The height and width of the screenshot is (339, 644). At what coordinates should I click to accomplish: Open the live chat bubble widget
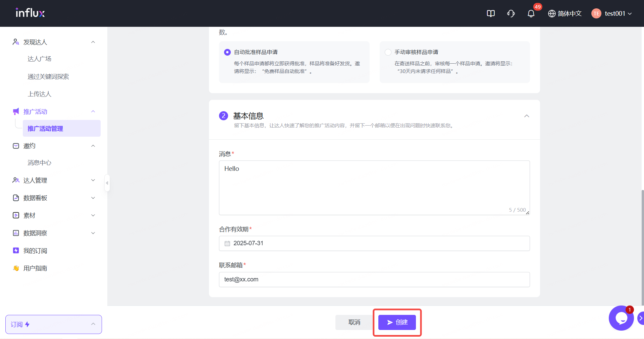point(621,318)
